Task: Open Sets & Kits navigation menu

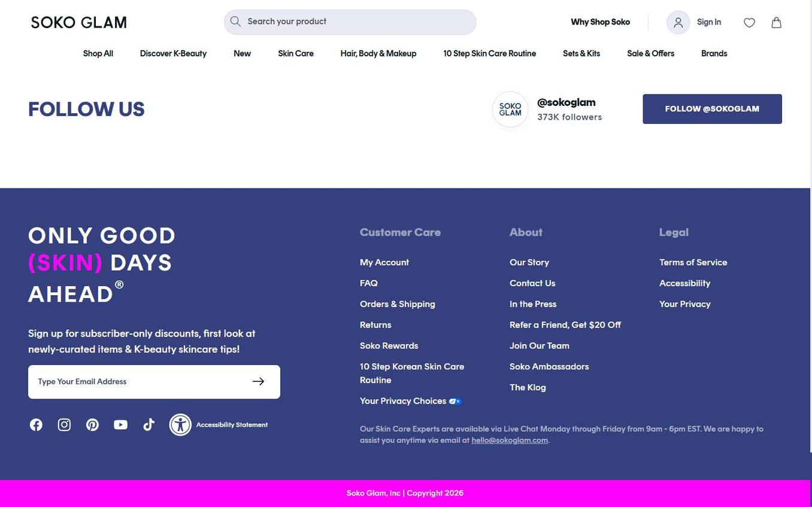Action: 581,54
